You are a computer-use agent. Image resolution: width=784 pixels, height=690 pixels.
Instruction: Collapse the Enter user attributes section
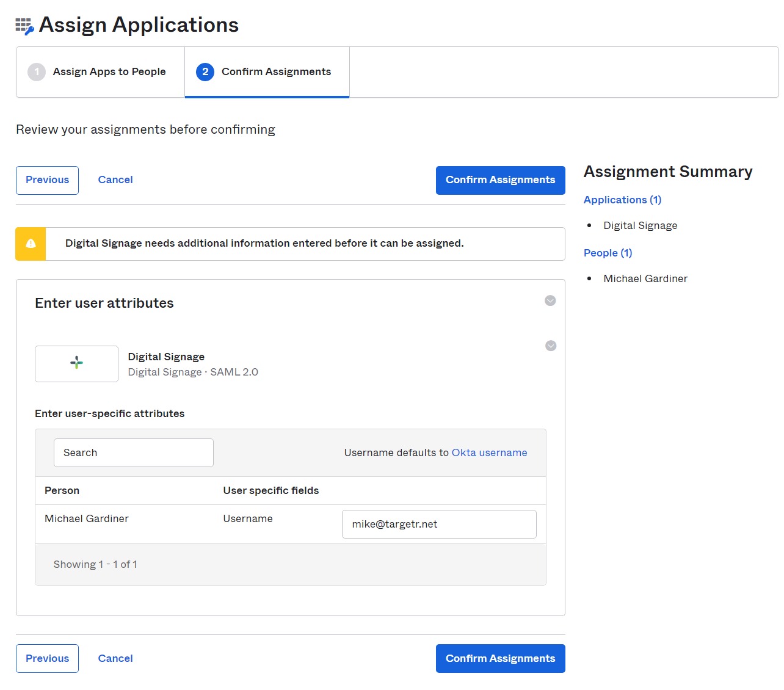coord(550,300)
